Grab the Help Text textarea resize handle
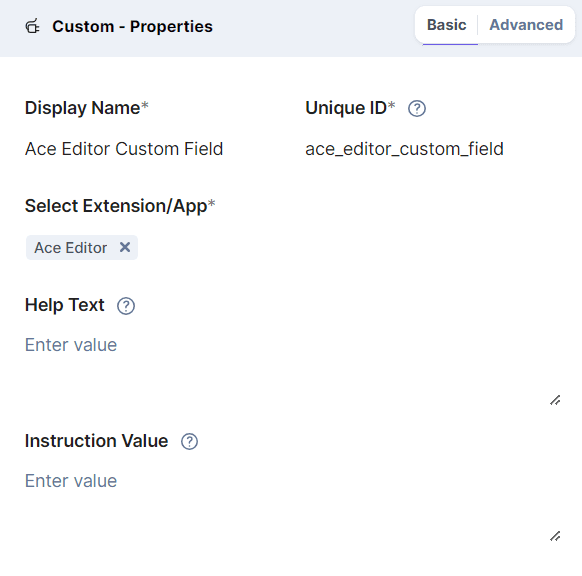The height and width of the screenshot is (576, 582). tap(555, 400)
